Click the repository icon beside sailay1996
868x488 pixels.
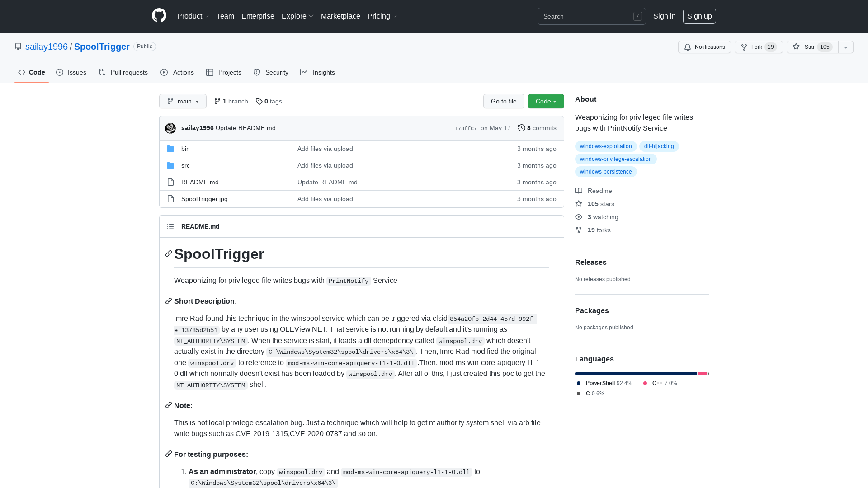pos(18,47)
